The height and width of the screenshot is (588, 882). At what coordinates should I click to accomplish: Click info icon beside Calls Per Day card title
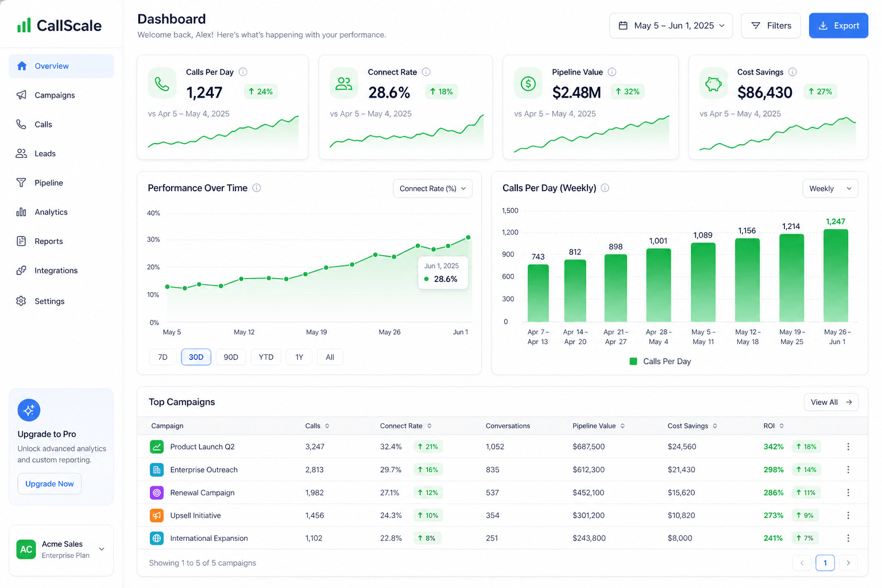coord(243,72)
